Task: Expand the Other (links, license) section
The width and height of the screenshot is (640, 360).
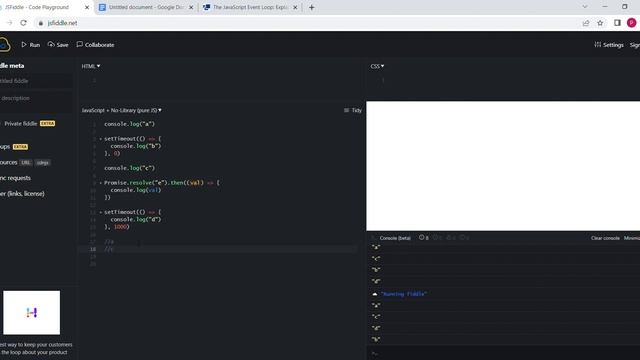Action: (x=22, y=193)
